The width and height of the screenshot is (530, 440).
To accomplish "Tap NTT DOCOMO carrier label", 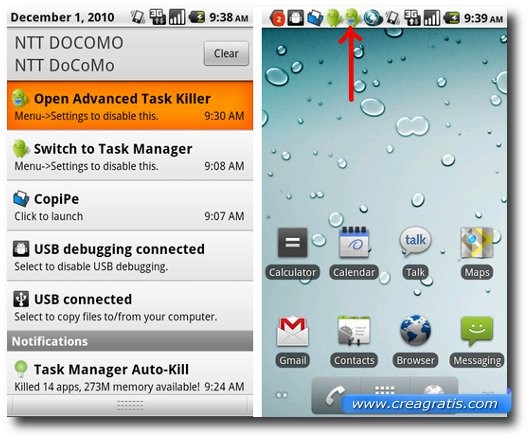I will coord(69,43).
